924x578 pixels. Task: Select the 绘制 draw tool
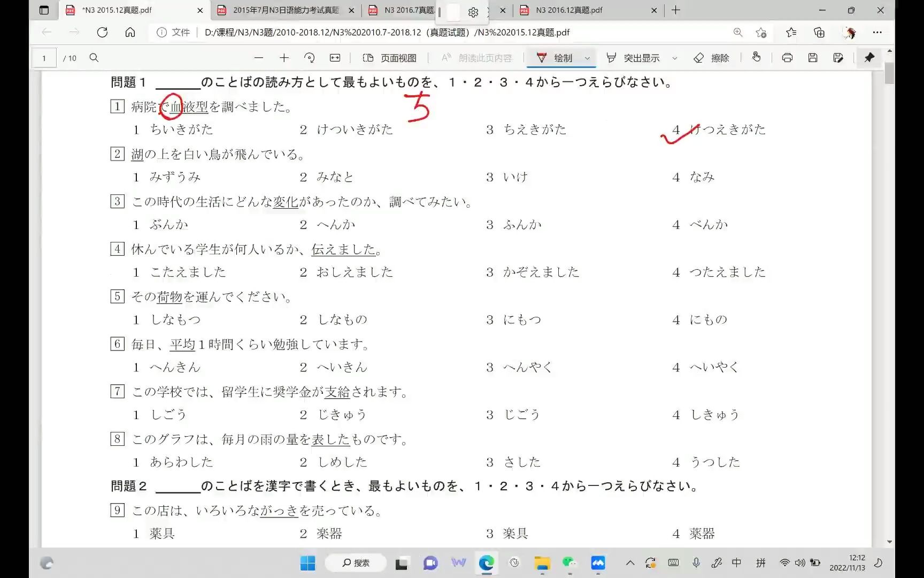pyautogui.click(x=555, y=58)
